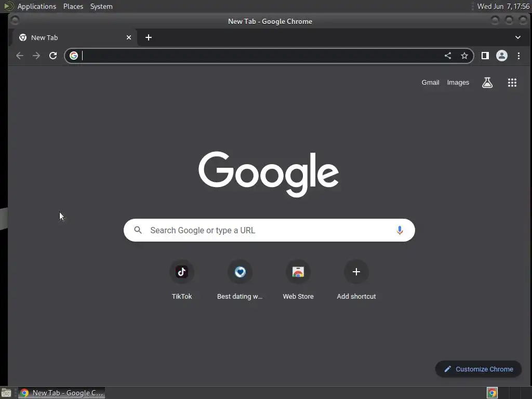Toggle the Chrome side panel

485,56
